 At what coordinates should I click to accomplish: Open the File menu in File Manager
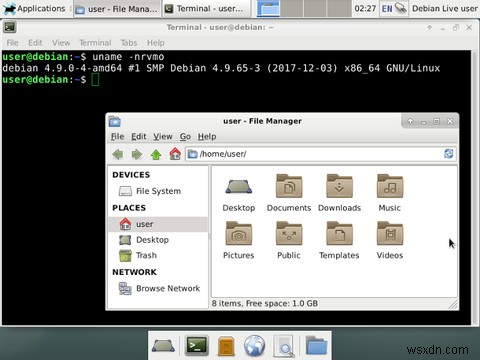(117, 136)
